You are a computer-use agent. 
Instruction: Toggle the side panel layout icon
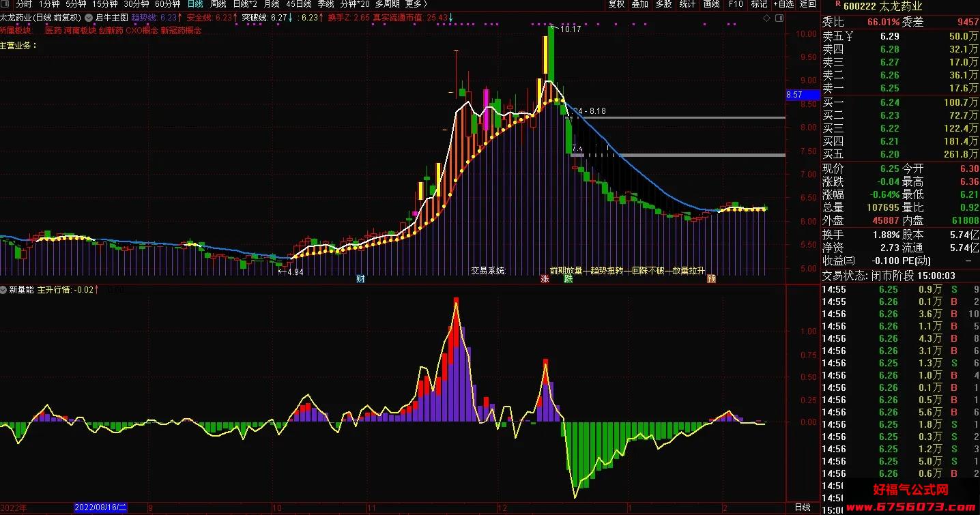pyautogui.click(x=779, y=18)
